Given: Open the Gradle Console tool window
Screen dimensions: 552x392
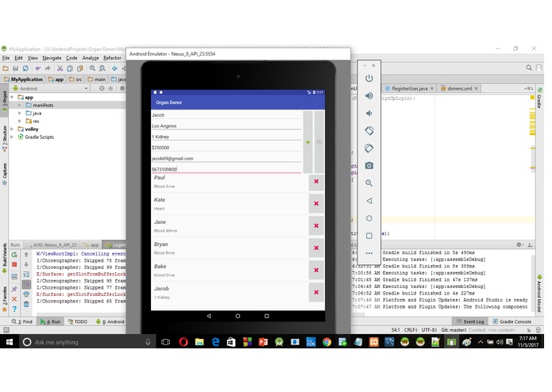Looking at the screenshot, I should pyautogui.click(x=512, y=321).
